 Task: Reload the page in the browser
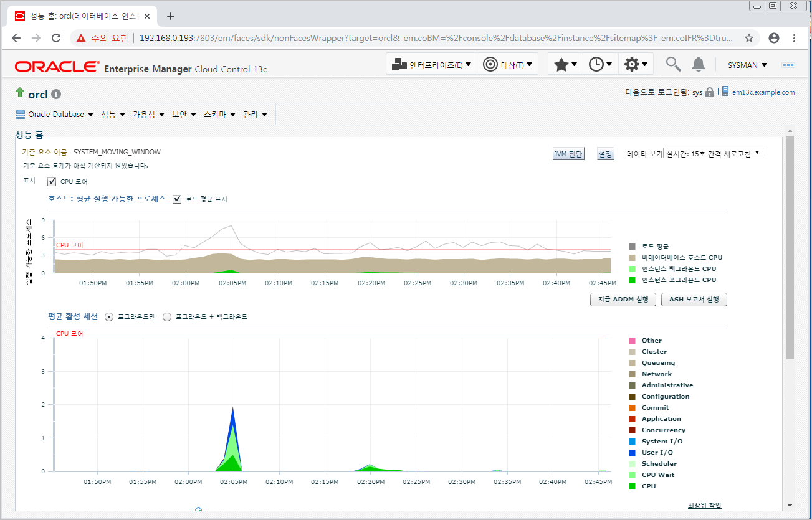[56, 38]
